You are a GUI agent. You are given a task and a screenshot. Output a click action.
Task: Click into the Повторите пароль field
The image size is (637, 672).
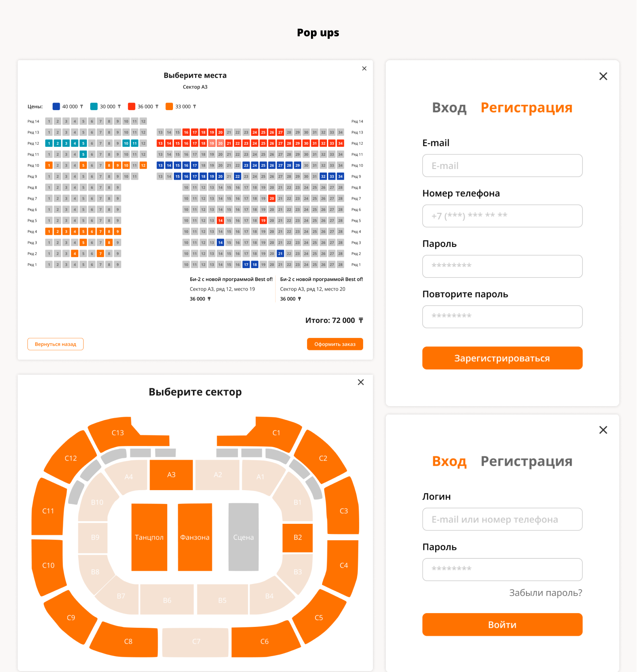[502, 317]
